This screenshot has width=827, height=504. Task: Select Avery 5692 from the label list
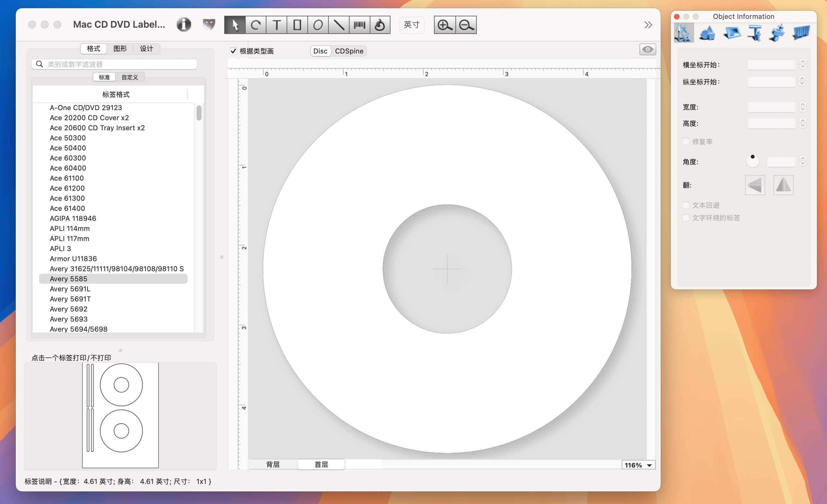click(68, 309)
